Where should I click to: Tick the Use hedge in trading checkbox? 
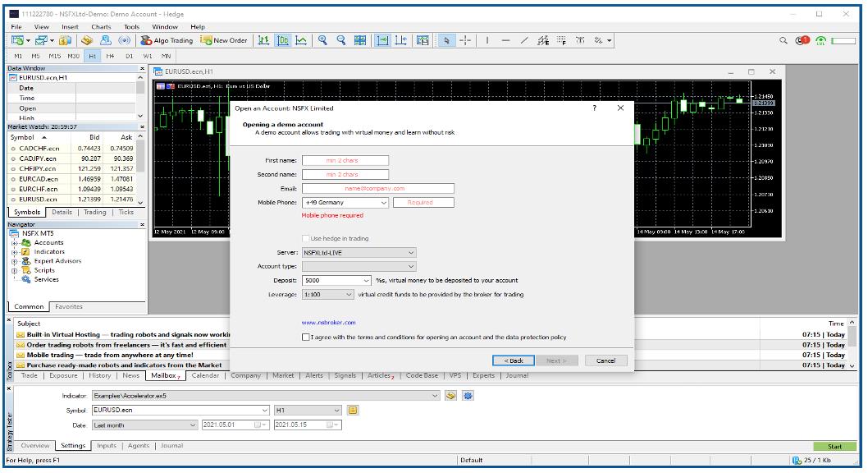point(305,238)
